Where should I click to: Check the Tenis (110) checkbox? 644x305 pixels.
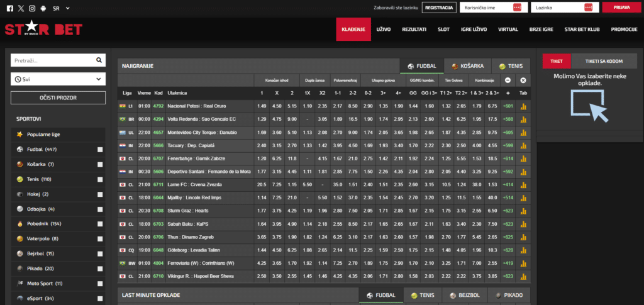pos(100,179)
